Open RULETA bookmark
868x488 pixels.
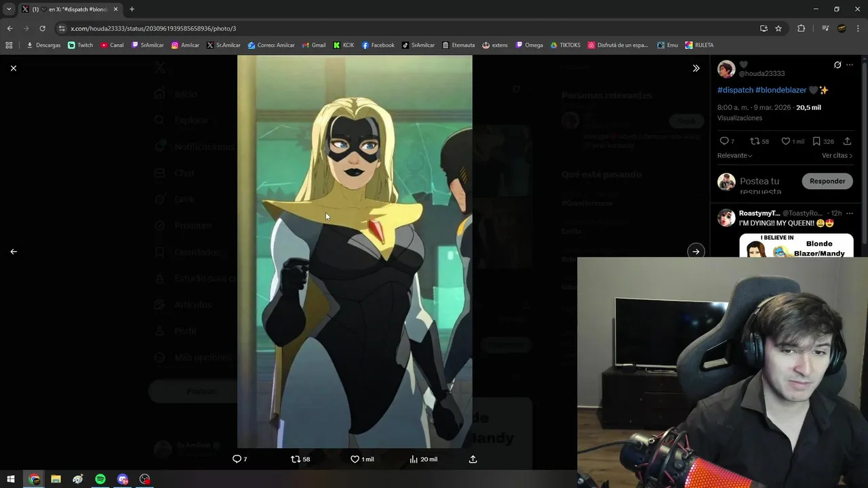click(699, 45)
